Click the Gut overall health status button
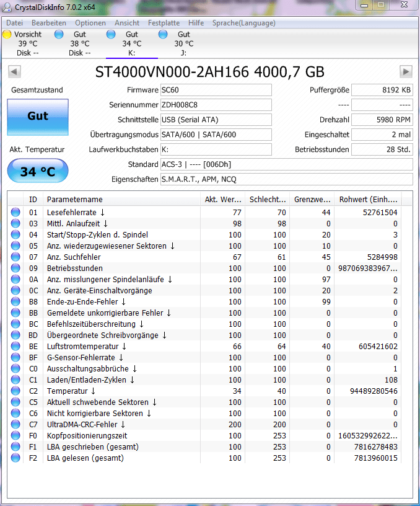 [x=38, y=117]
